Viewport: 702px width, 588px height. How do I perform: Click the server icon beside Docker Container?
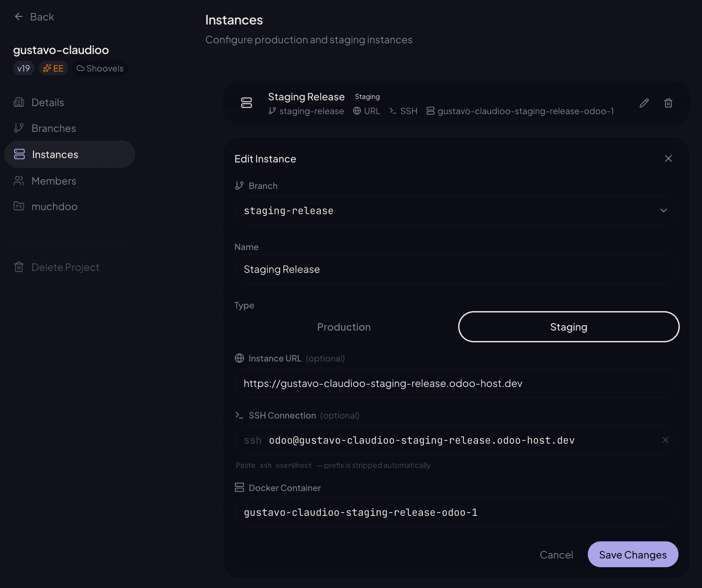tap(239, 488)
